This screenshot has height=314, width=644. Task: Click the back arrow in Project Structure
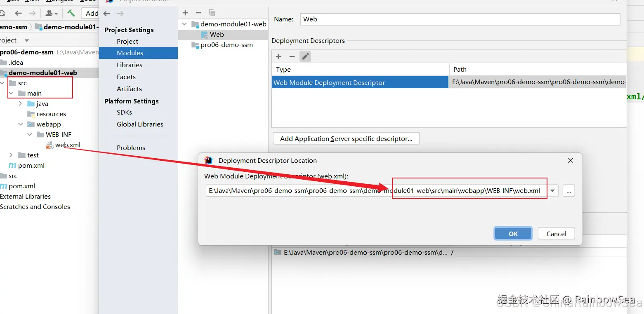tap(107, 14)
